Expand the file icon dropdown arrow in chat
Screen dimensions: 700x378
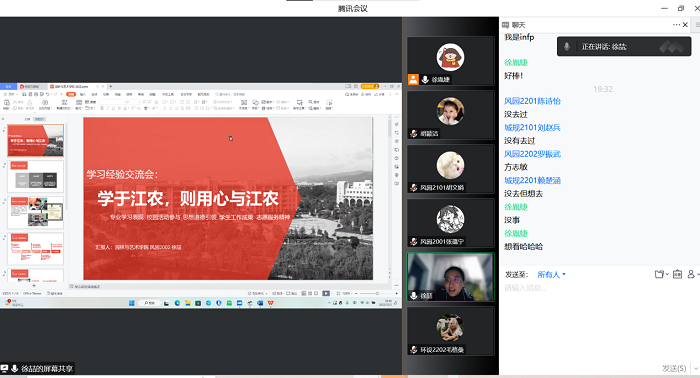[667, 275]
